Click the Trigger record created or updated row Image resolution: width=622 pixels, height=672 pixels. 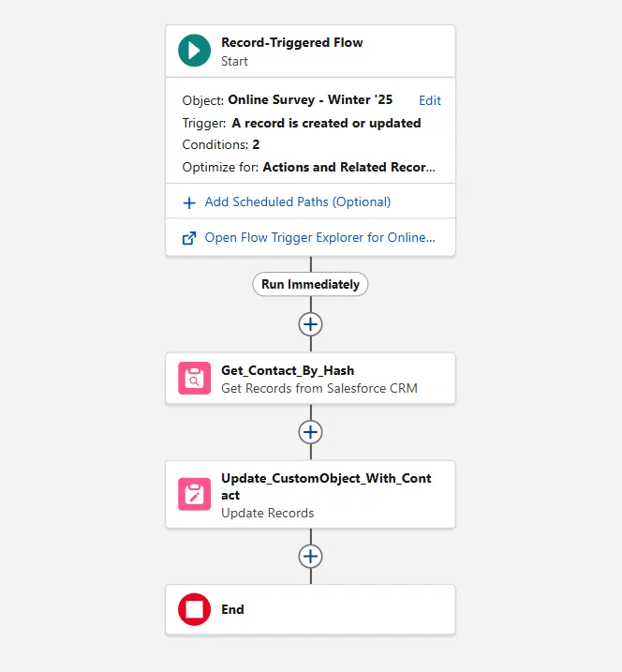pos(302,123)
